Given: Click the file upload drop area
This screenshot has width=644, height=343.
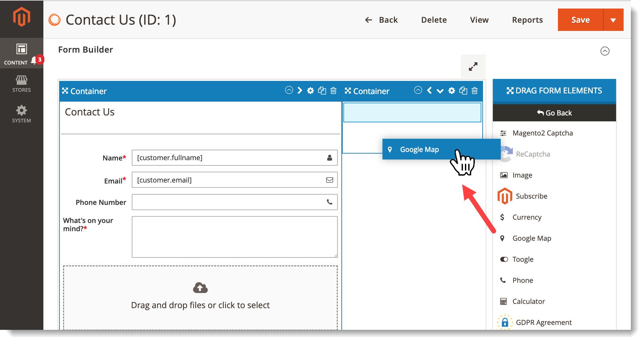Looking at the screenshot, I should click(x=200, y=297).
